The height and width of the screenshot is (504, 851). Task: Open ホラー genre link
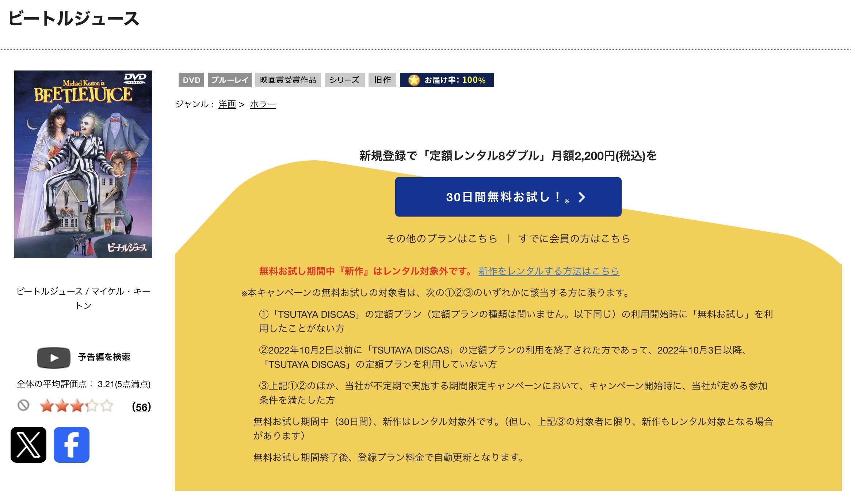point(263,104)
